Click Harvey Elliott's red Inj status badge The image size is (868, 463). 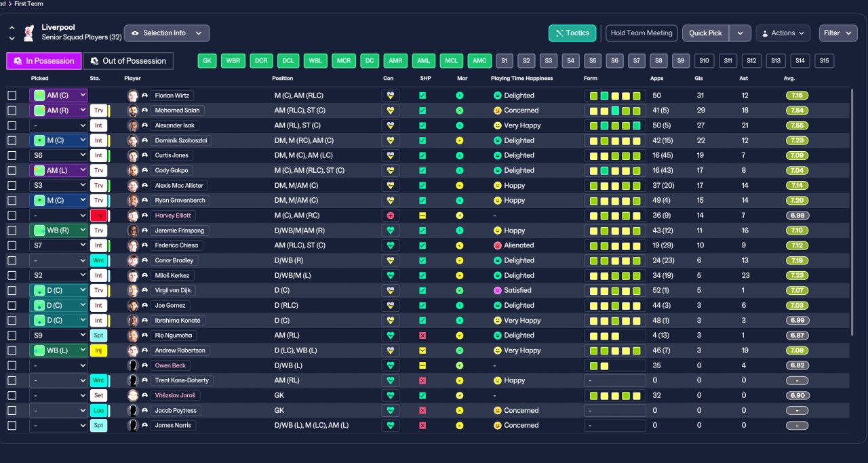[98, 216]
